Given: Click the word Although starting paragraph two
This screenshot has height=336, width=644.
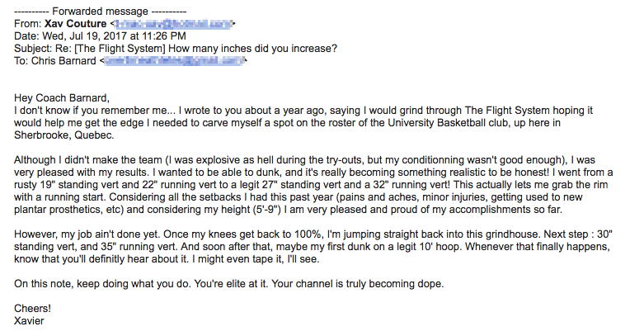Looking at the screenshot, I should pos(35,159).
